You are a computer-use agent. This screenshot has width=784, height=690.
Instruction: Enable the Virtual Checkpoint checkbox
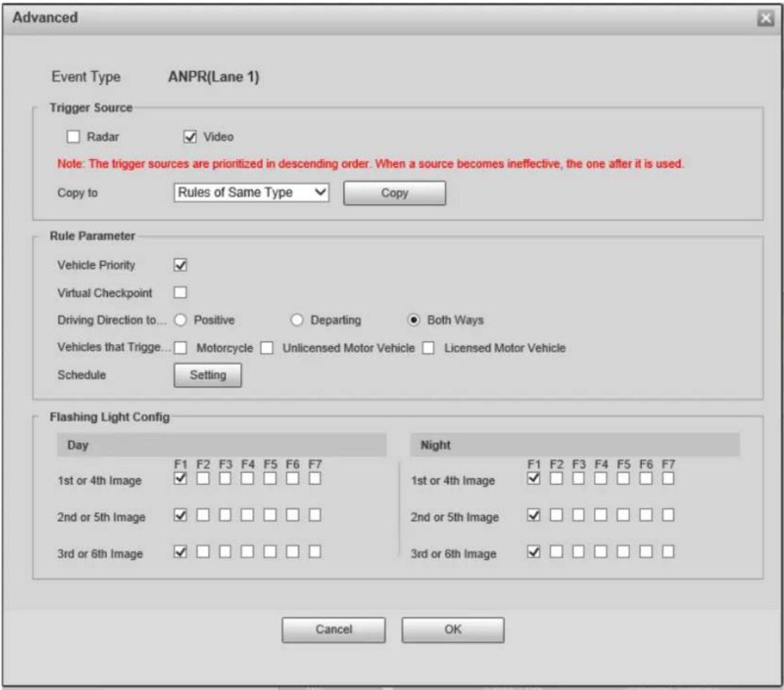(180, 293)
